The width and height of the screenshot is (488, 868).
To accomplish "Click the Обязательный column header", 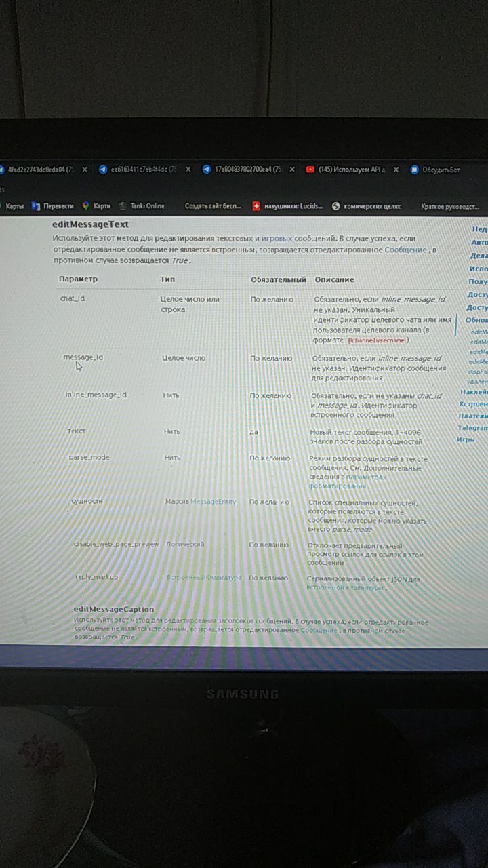I will pos(278,279).
